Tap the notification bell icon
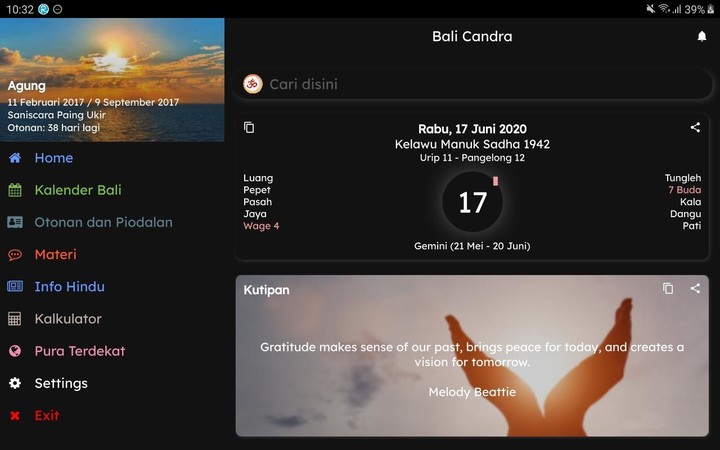The height and width of the screenshot is (450, 720). click(702, 36)
